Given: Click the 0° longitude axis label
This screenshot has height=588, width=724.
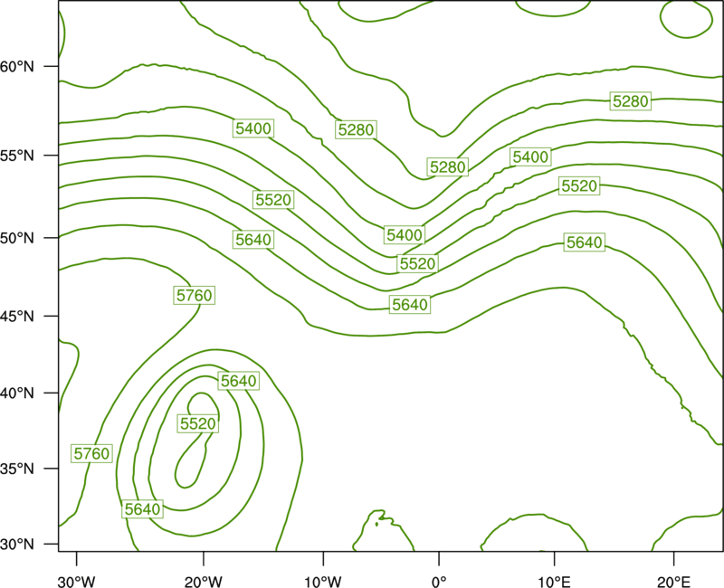Looking at the screenshot, I should click(x=439, y=582).
